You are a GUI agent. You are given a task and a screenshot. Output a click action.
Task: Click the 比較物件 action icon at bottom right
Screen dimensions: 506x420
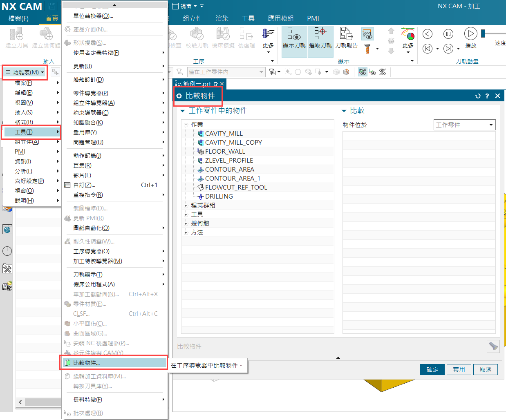click(493, 346)
